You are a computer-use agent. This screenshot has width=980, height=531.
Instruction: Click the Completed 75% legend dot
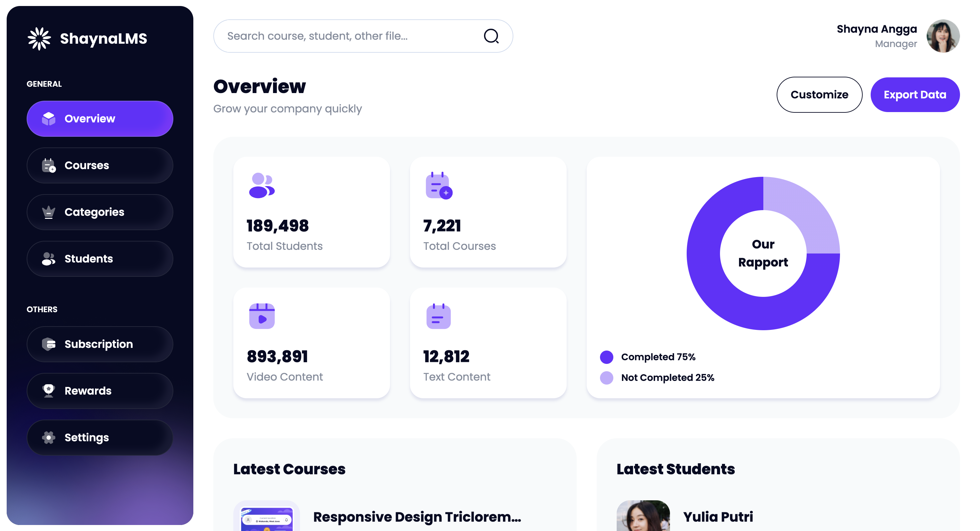click(x=606, y=357)
